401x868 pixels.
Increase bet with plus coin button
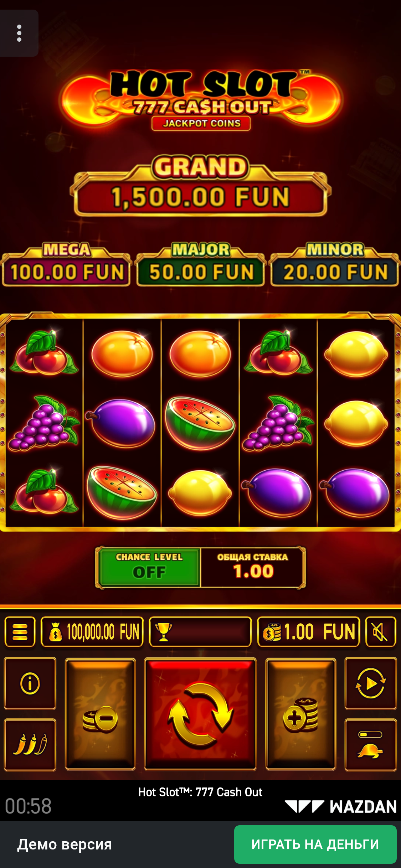click(301, 714)
